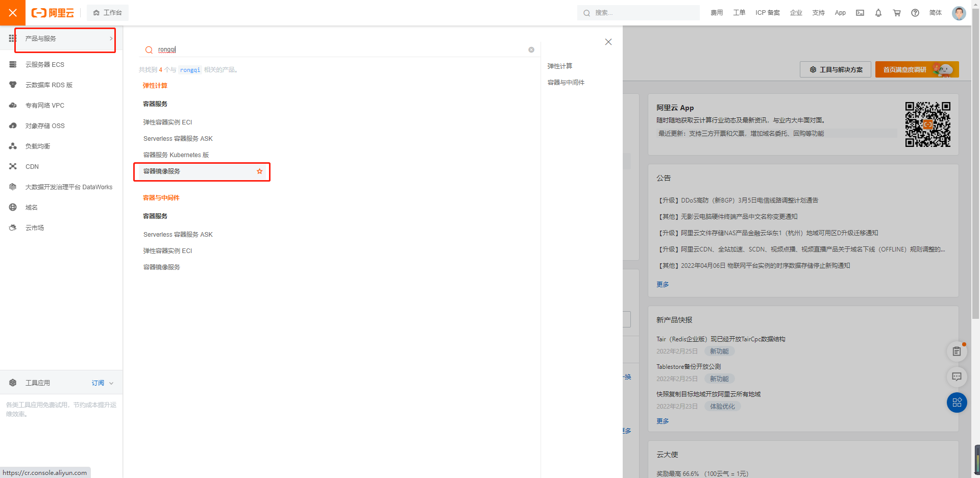Open the user avatar menu

[959, 13]
